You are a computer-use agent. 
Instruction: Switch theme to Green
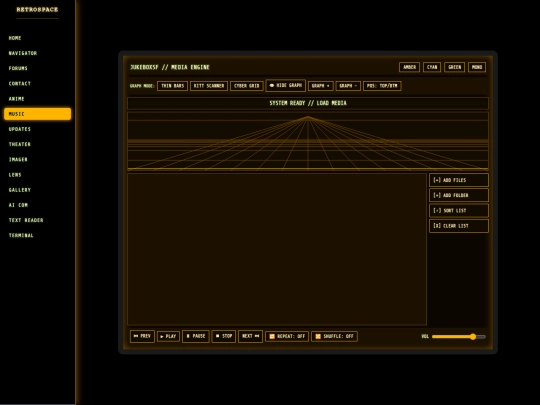click(455, 67)
